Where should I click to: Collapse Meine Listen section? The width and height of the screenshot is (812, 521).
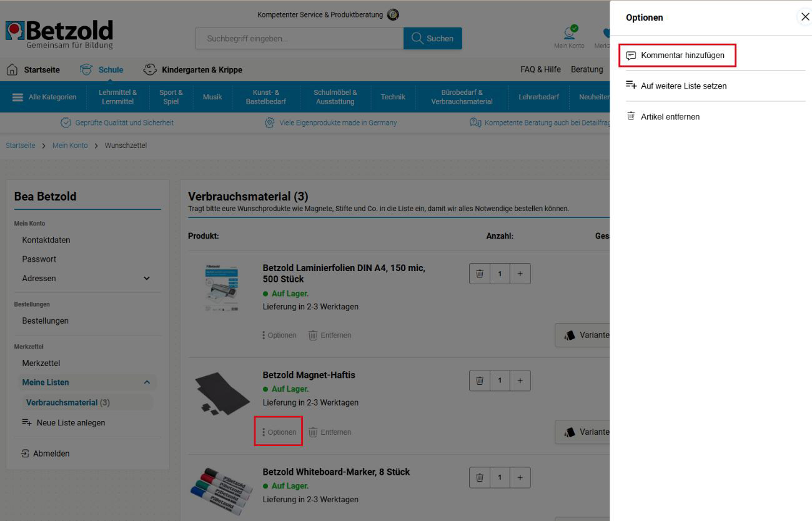147,382
